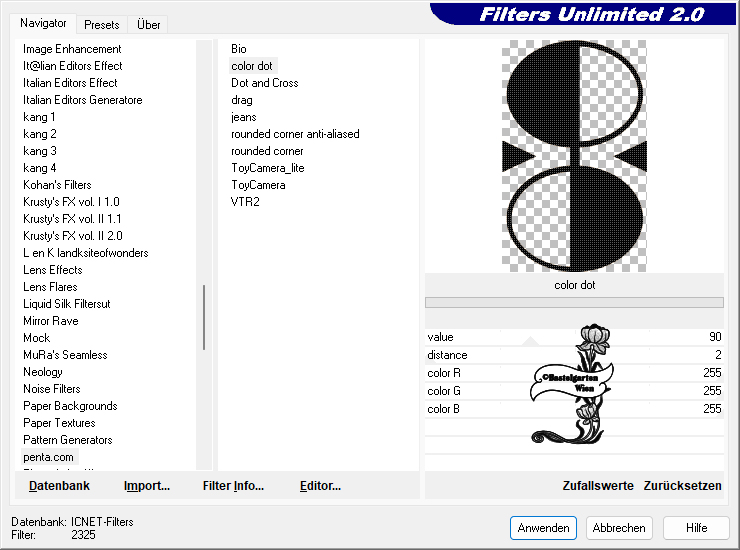Click Anwenden to apply filter
The image size is (740, 550).
(543, 528)
